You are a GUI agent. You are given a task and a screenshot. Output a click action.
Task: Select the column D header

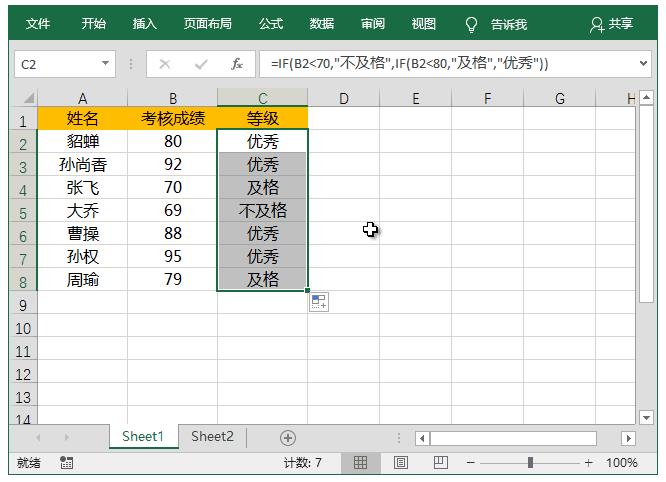tap(343, 98)
